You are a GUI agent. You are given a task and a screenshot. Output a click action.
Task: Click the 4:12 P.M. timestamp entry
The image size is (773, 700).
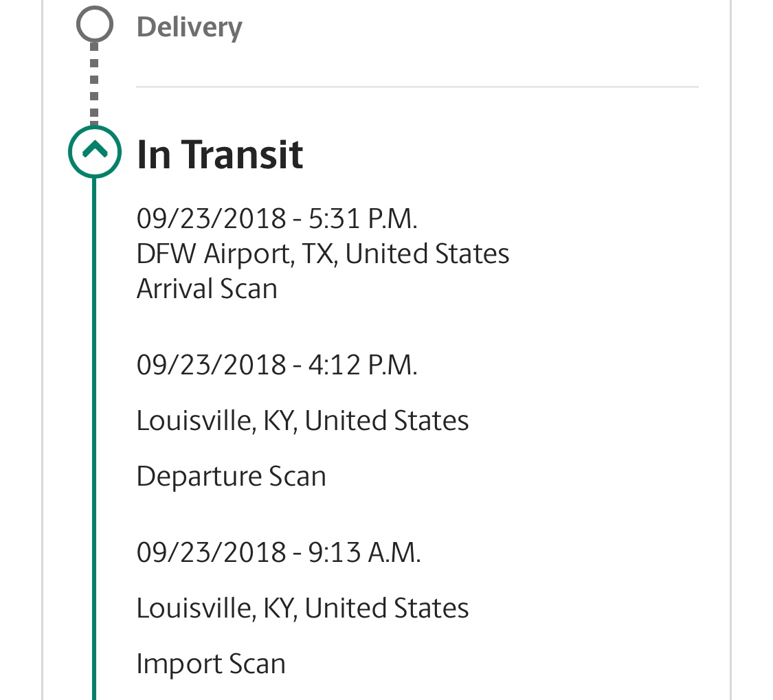pos(277,365)
